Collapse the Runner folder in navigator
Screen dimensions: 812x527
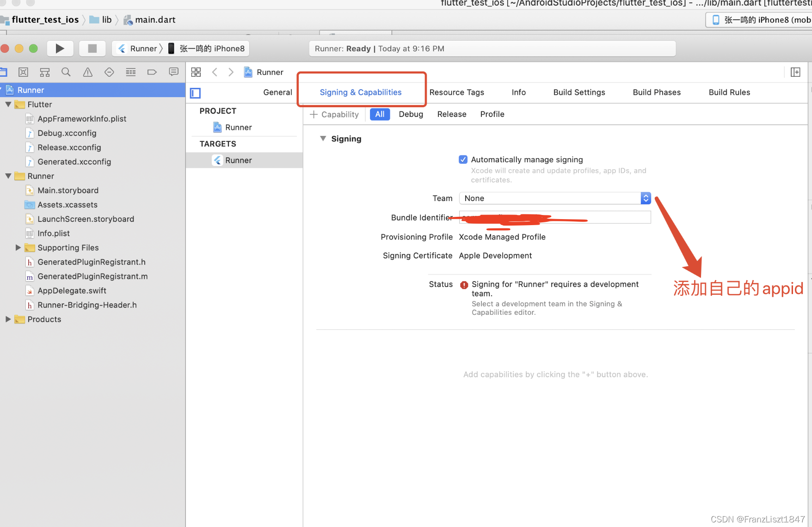8,176
